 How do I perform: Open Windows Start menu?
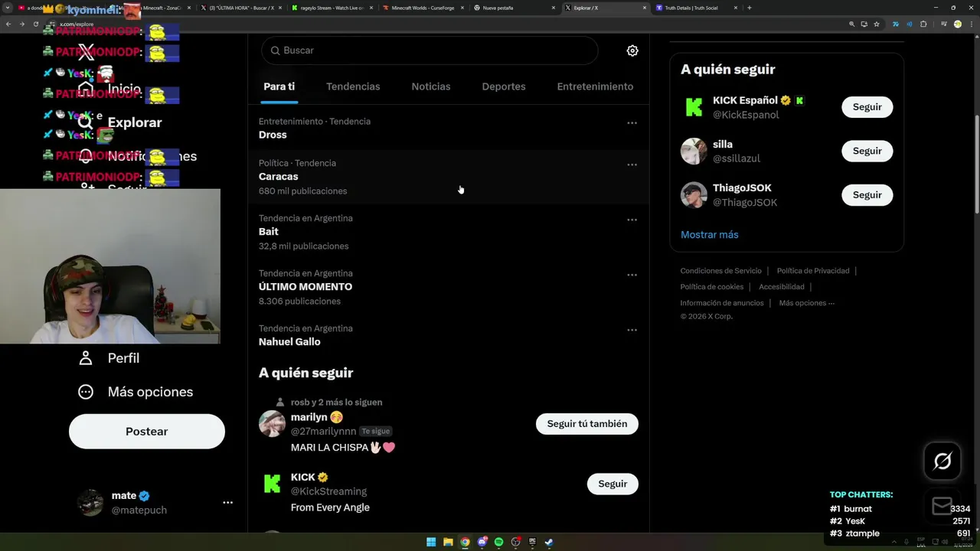(431, 542)
